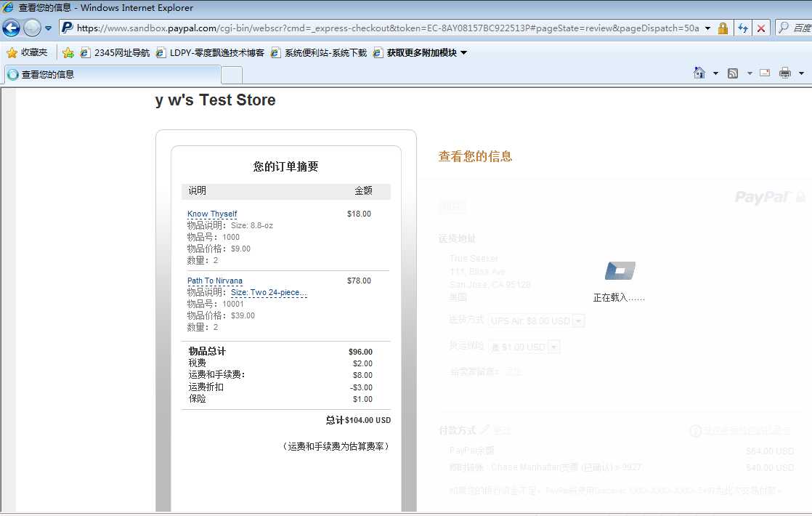The image size is (812, 516).
Task: Open the UPS Air shipping method dropdown
Action: [577, 320]
